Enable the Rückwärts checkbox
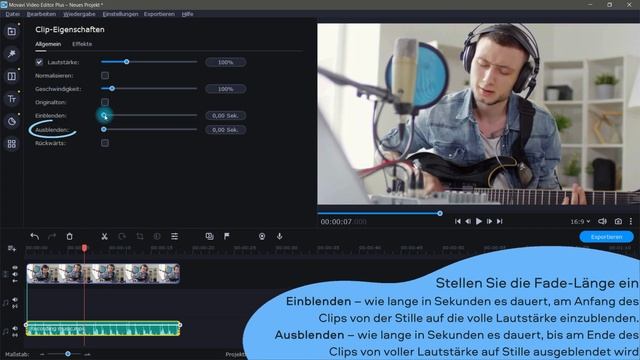The width and height of the screenshot is (640, 360). pos(105,143)
